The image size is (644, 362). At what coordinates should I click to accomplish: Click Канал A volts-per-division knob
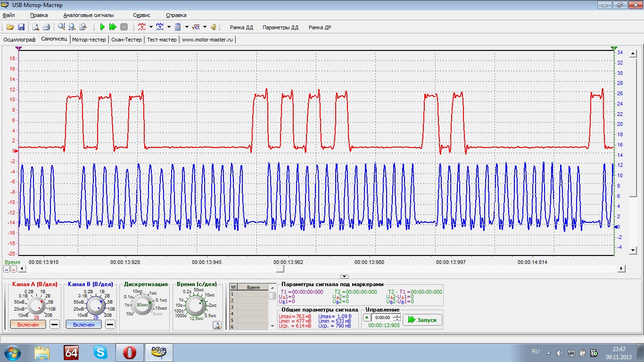(36, 305)
